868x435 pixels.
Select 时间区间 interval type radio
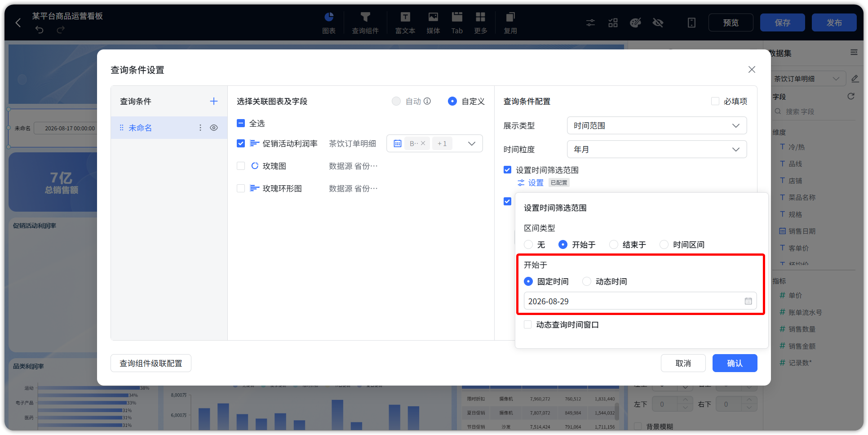pyautogui.click(x=664, y=244)
